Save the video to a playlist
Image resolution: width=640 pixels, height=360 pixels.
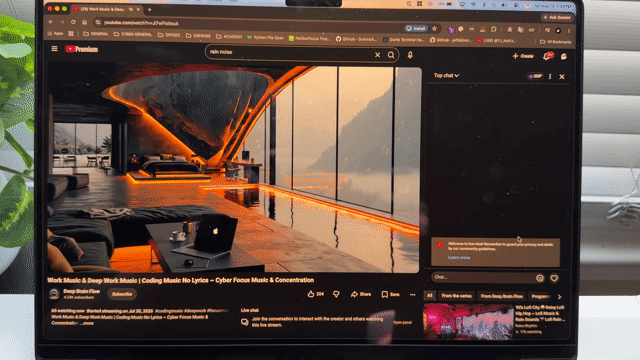[x=390, y=295]
